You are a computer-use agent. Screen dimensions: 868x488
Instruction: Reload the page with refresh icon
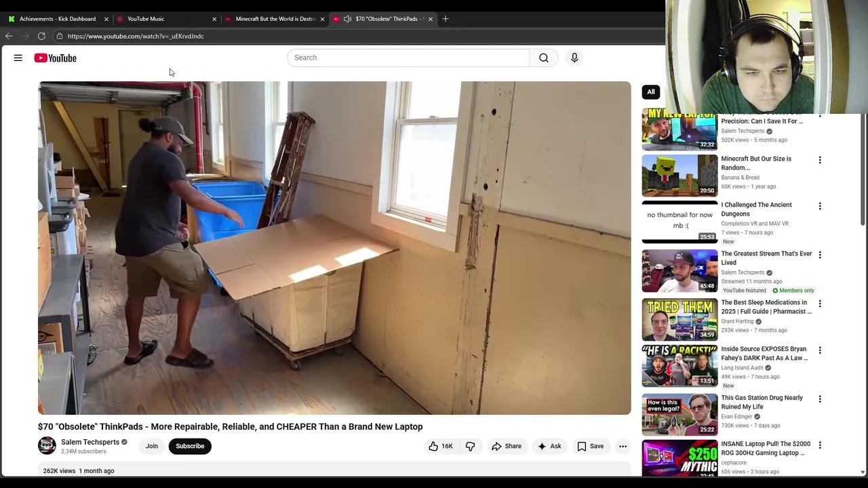41,36
